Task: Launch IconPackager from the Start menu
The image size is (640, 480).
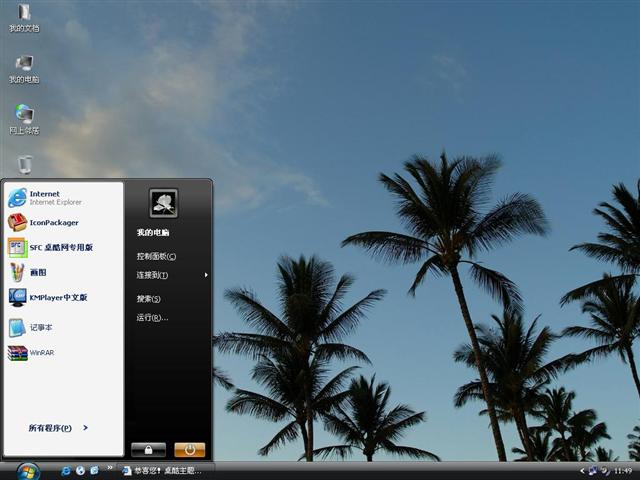Action: (x=44, y=222)
